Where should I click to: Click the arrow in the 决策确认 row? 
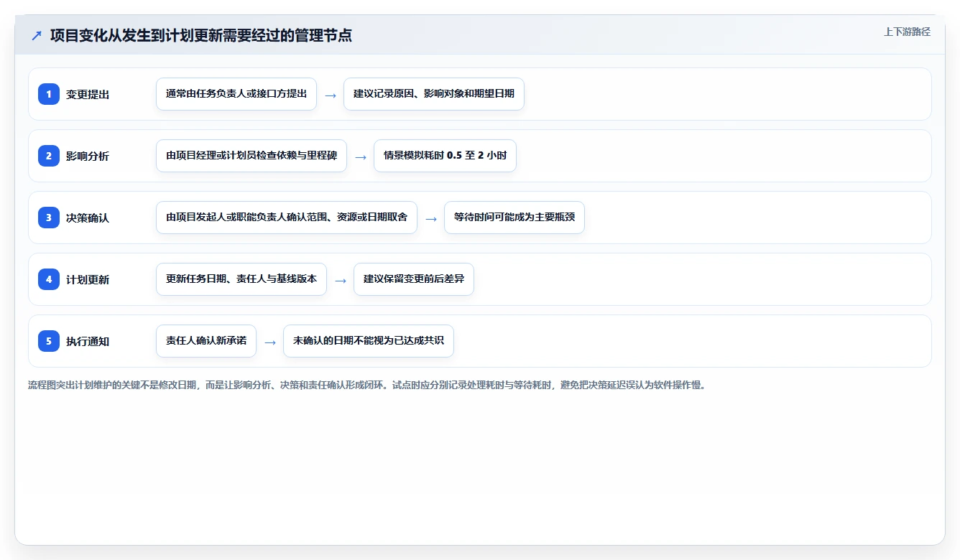point(431,218)
